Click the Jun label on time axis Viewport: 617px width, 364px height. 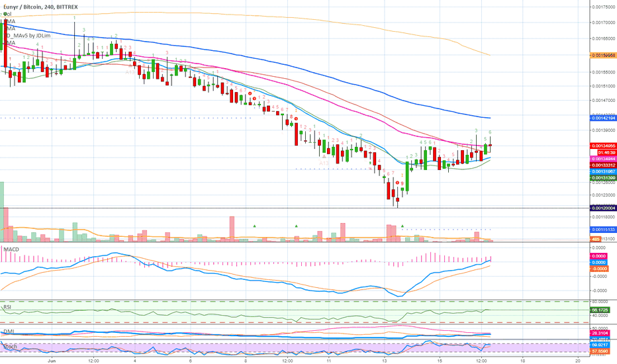52,361
